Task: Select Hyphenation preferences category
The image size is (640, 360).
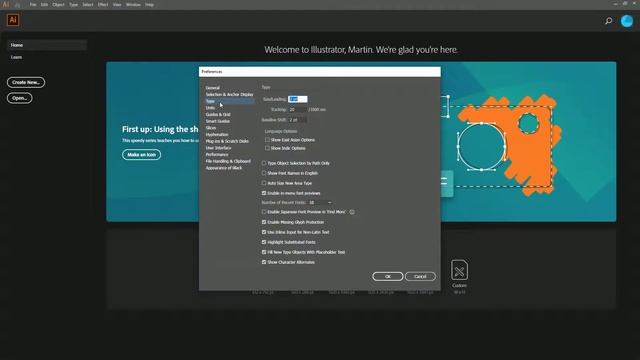Action: tap(217, 134)
